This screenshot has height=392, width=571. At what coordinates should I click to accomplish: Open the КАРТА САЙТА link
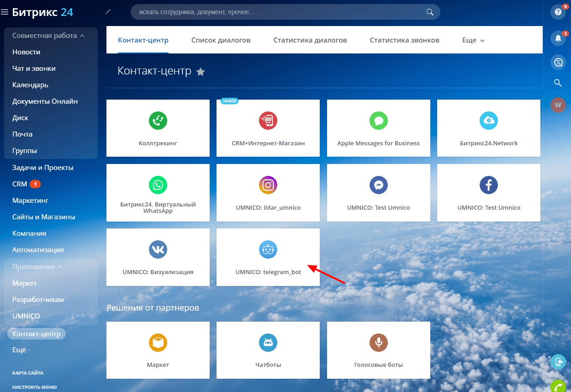(x=28, y=373)
